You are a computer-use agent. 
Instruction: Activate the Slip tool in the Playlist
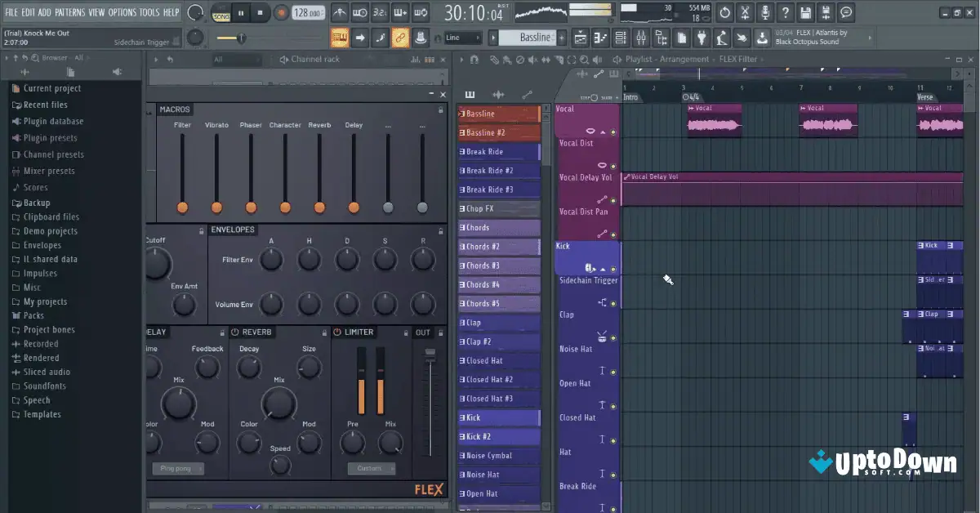[546, 59]
